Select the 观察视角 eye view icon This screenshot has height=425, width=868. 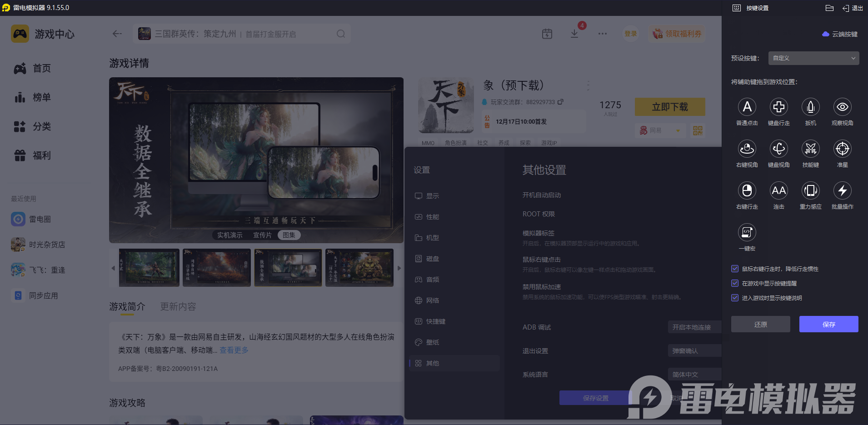[x=842, y=107]
